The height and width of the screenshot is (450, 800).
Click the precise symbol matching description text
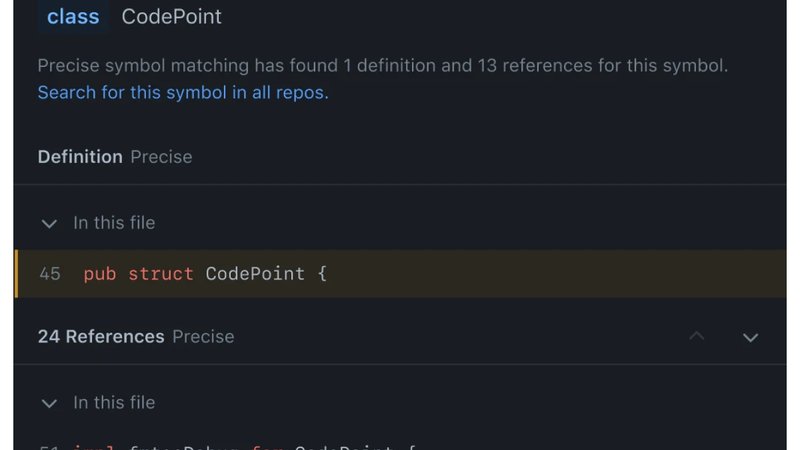[x=382, y=67]
